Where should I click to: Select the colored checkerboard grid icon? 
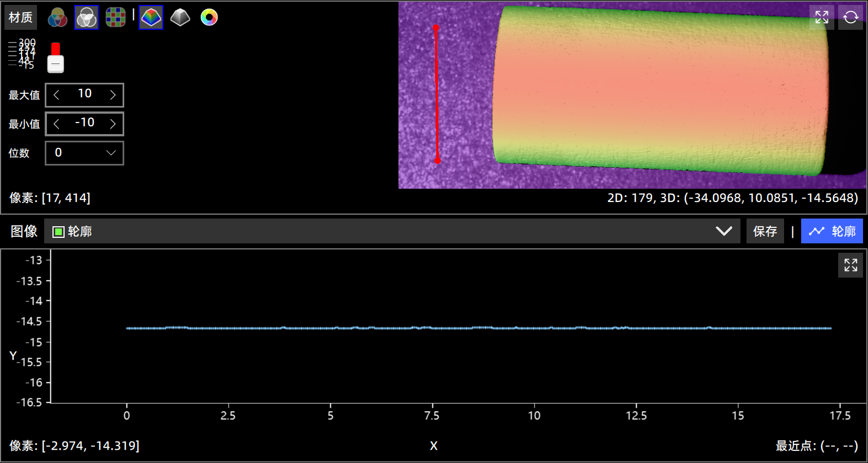(115, 18)
